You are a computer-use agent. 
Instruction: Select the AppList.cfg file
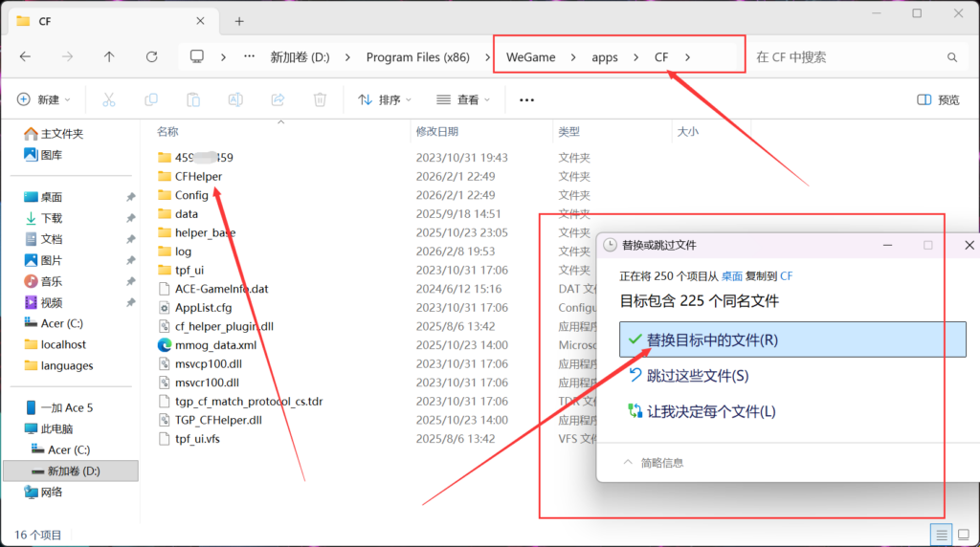point(195,308)
